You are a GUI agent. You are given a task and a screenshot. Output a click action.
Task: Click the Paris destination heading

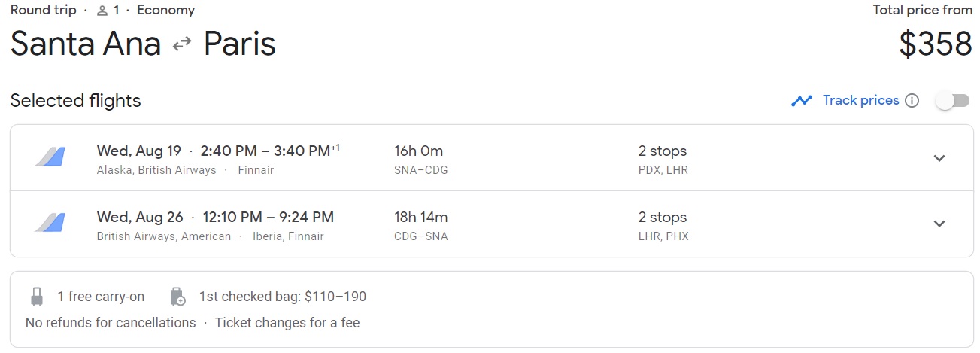tap(240, 44)
